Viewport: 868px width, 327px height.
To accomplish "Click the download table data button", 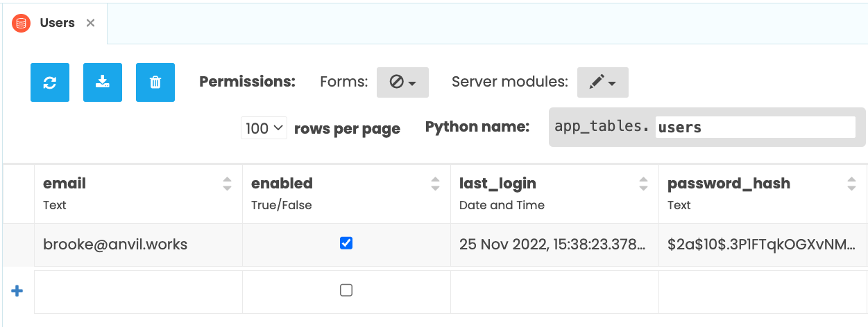I will pos(103,82).
